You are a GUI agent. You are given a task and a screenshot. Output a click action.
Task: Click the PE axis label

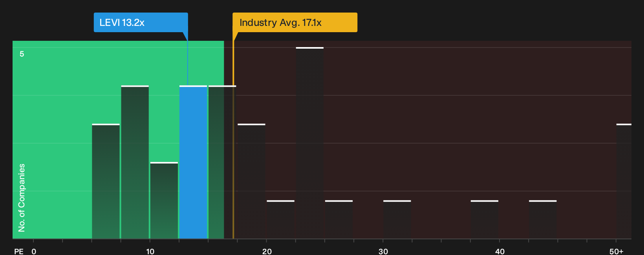(19, 251)
